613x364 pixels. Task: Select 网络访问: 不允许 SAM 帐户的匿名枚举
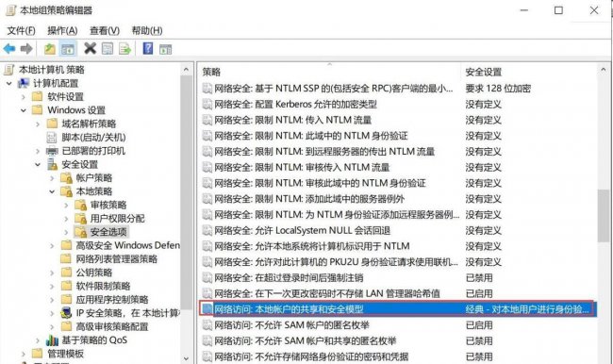(291, 325)
